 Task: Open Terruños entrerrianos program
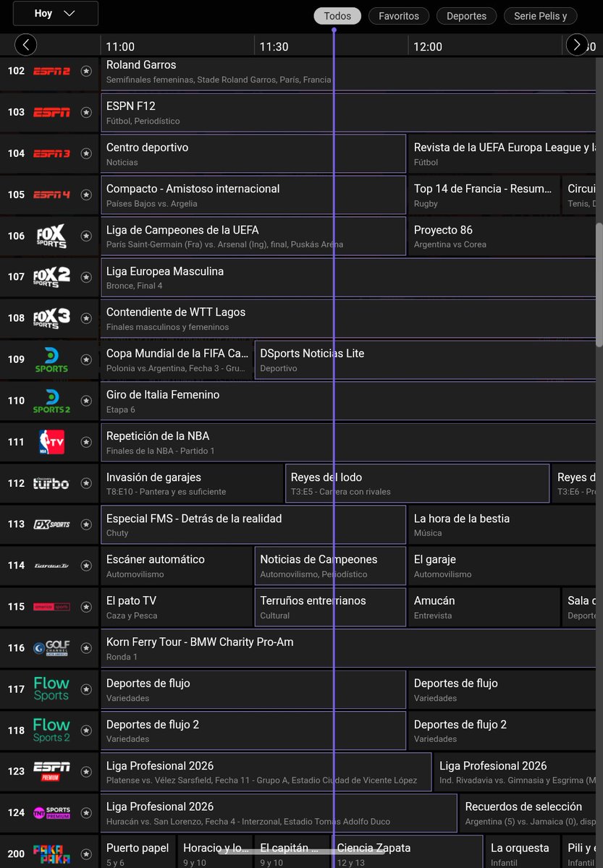(330, 608)
